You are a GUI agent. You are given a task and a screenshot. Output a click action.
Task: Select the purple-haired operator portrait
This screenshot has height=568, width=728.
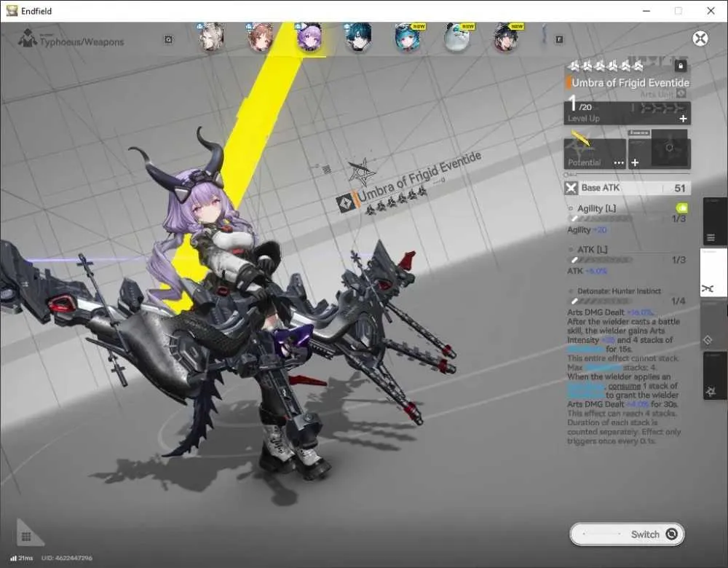pyautogui.click(x=309, y=37)
